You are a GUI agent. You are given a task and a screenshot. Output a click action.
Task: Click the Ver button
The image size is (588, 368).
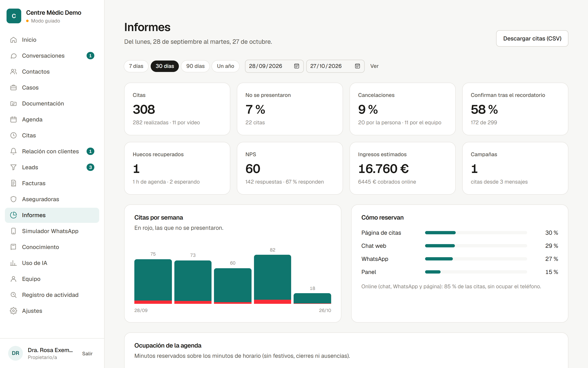374,66
